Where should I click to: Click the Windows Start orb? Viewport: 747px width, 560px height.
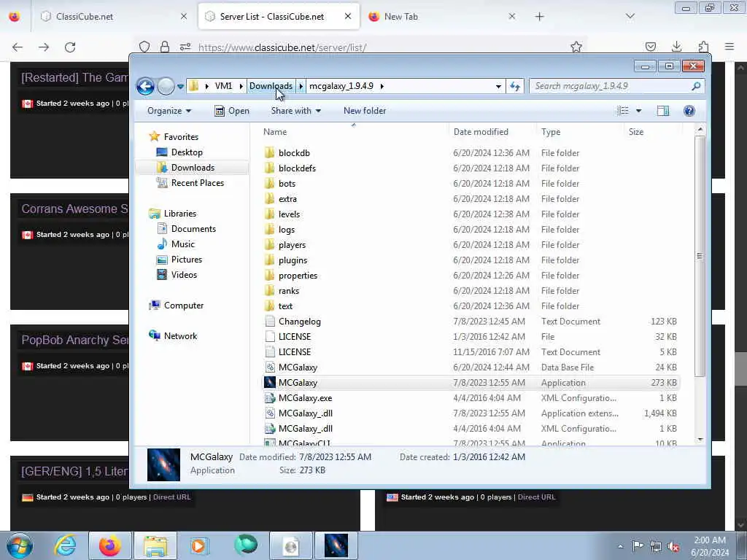tap(20, 545)
